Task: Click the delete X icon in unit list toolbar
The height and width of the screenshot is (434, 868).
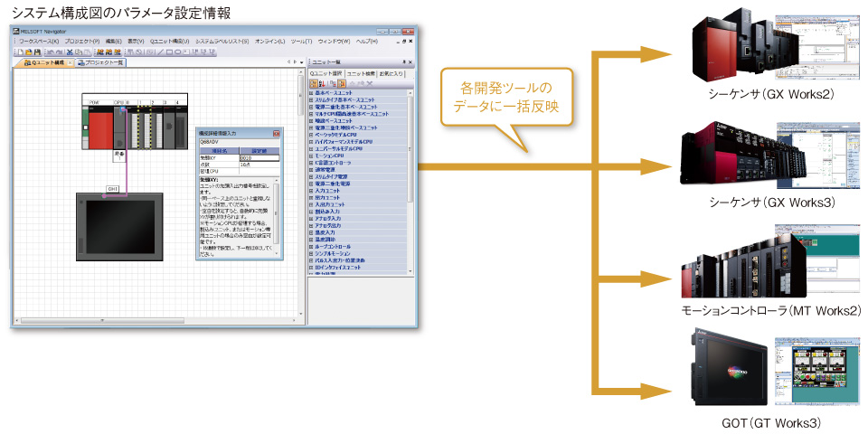Action: coord(369,83)
